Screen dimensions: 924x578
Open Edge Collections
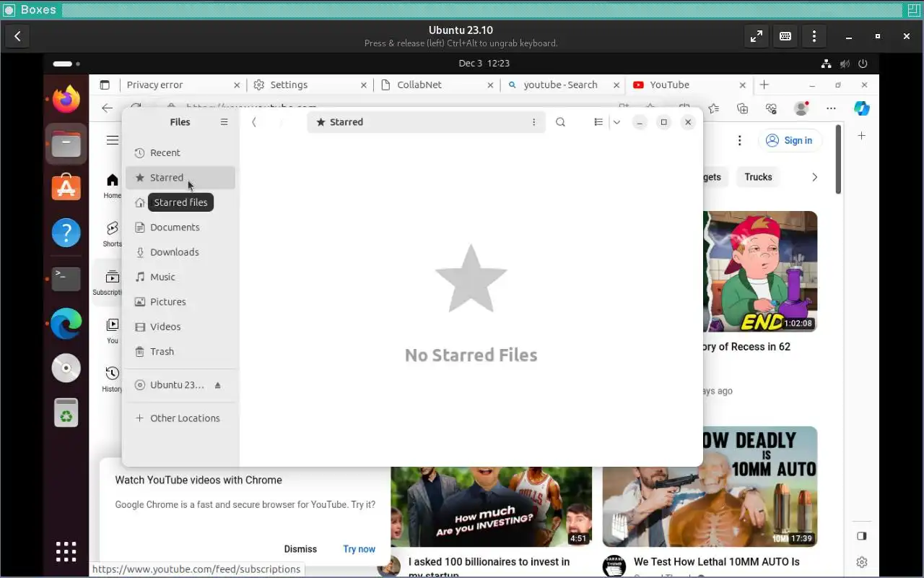(742, 108)
